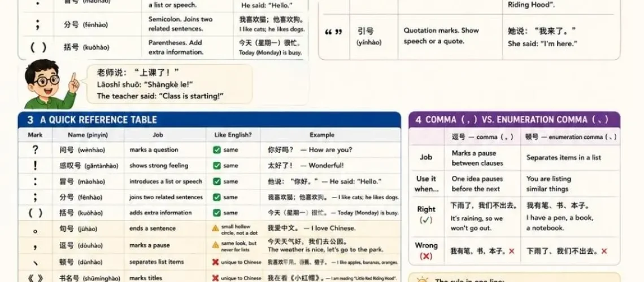Click the green check in the 感叹号 row

point(217,166)
